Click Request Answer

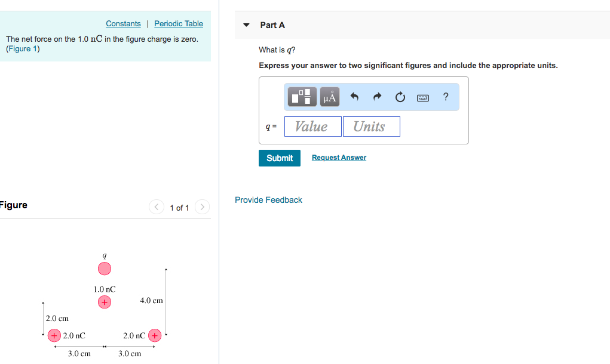pos(339,157)
